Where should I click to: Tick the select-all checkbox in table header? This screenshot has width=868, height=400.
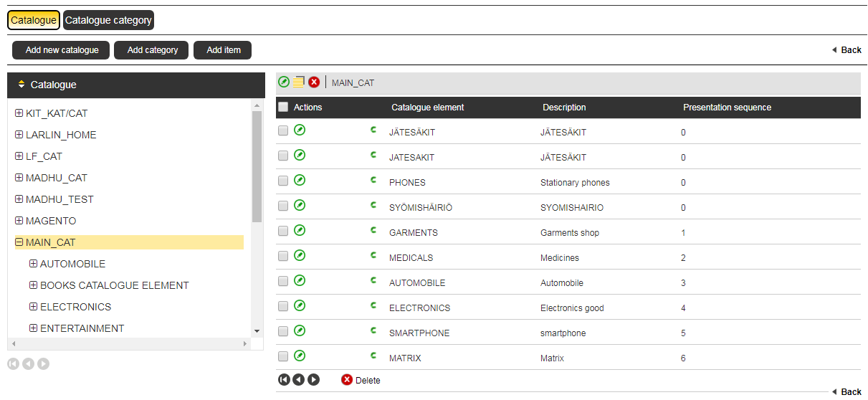coord(283,107)
